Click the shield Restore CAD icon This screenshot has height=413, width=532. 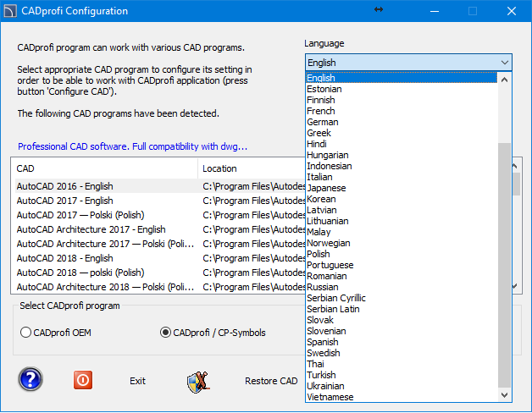point(197,383)
